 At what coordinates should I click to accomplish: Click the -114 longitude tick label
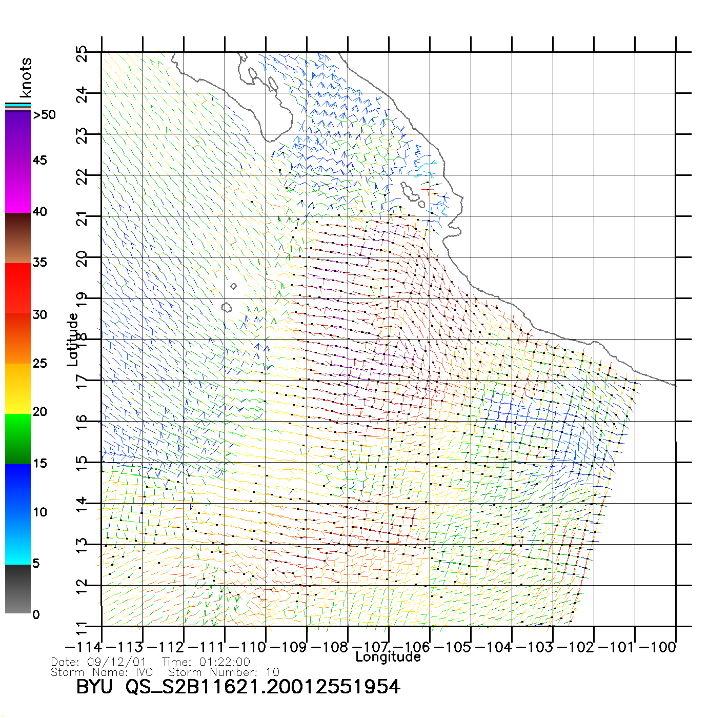(84, 647)
